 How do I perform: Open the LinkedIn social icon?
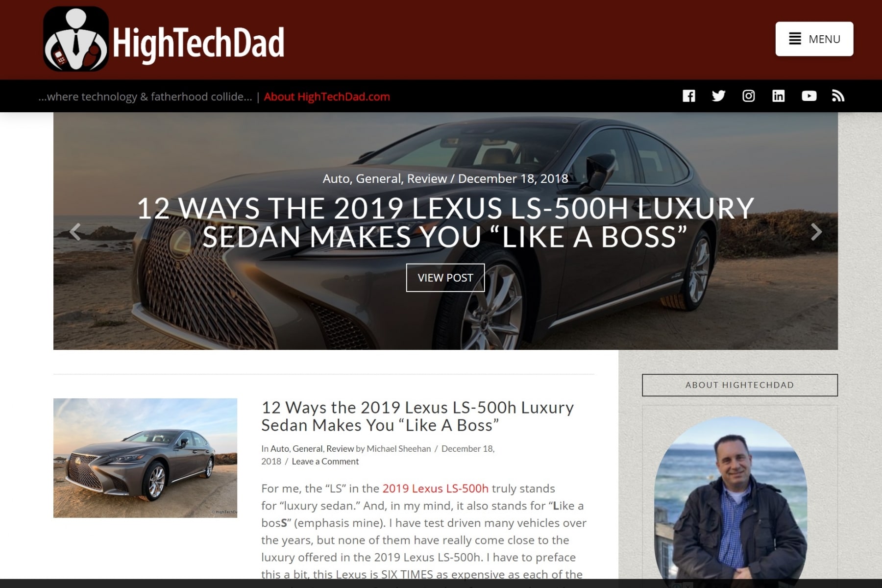click(778, 96)
